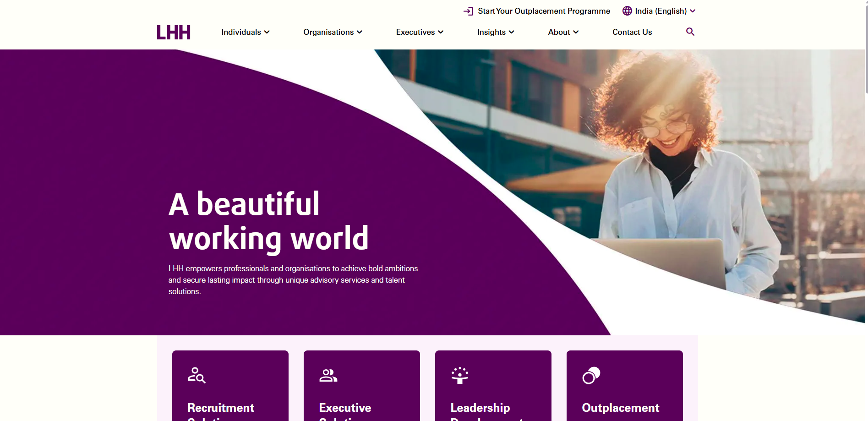Click Start Your Outplacement Programme link
The image size is (868, 421).
tap(544, 11)
